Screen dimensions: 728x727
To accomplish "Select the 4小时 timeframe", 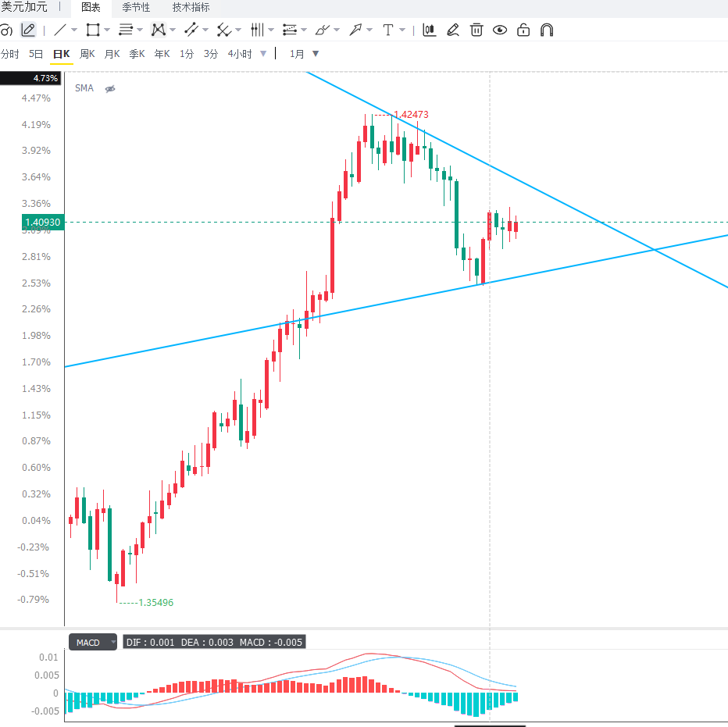I will pyautogui.click(x=240, y=54).
